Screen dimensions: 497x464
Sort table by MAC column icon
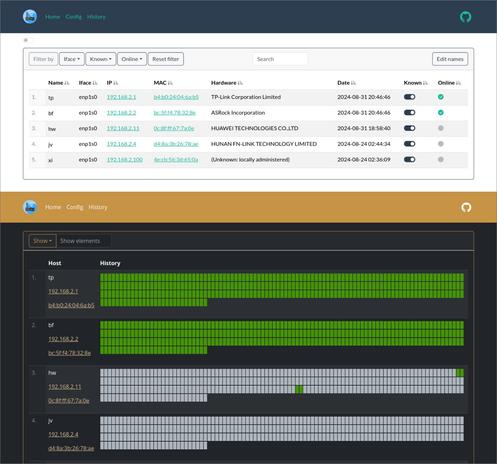[170, 83]
